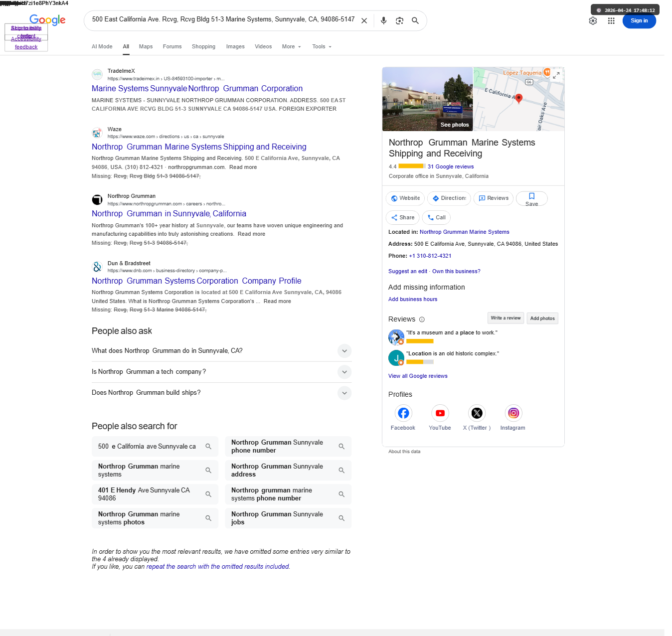
Task: Click 'Write a review' button
Action: point(505,318)
